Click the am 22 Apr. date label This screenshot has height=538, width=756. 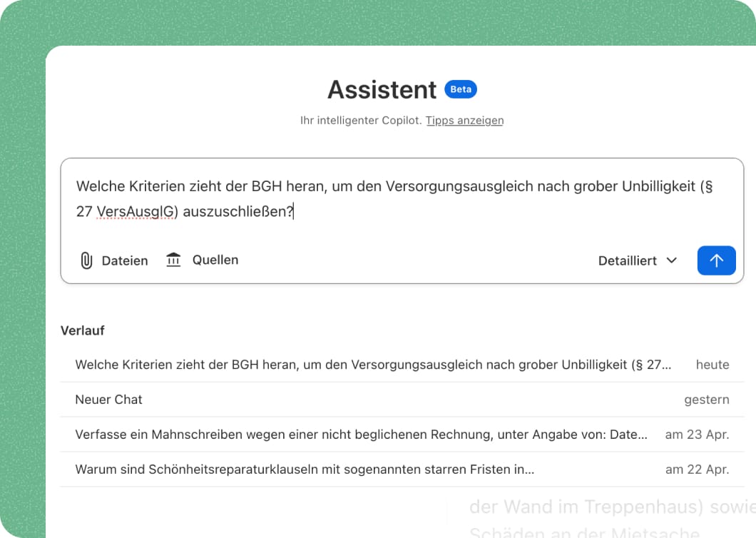click(698, 470)
